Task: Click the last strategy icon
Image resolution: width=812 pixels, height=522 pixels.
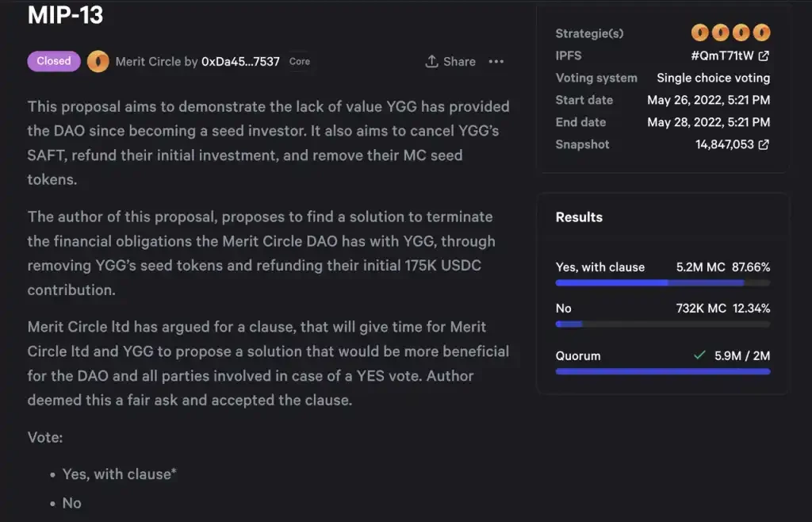Action: tap(761, 33)
